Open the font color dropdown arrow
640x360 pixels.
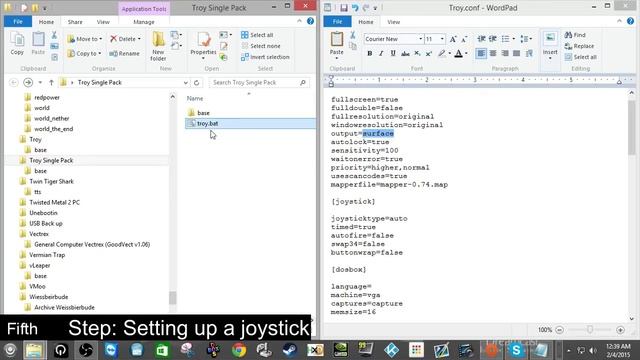pos(466,53)
